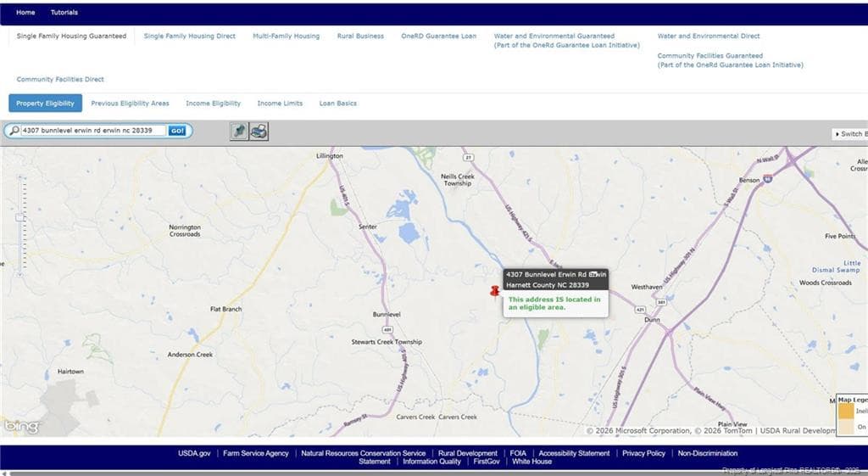Click the Flat Branch map label
Viewport: 868px width, 476px height.
tap(225, 309)
